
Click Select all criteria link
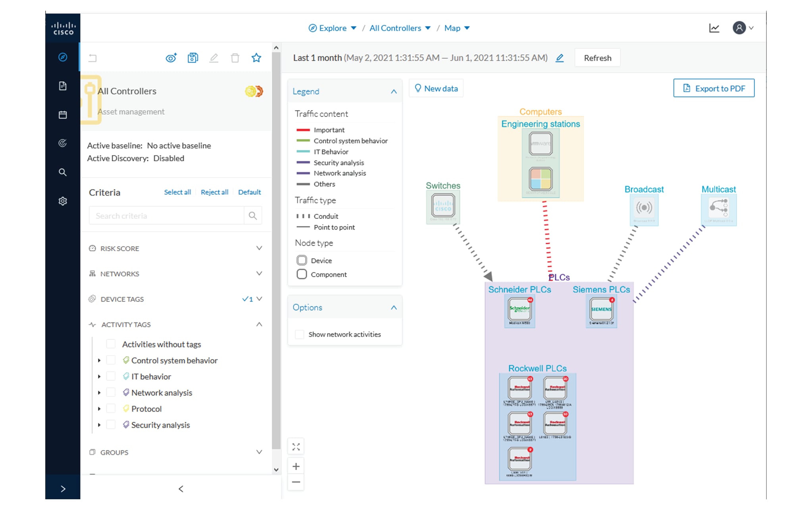click(177, 192)
